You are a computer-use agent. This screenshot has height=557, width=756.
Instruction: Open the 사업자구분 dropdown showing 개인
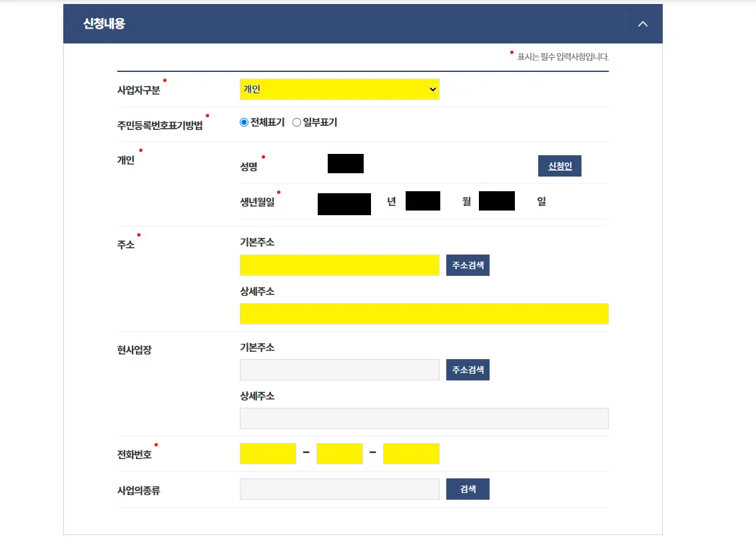coord(340,89)
